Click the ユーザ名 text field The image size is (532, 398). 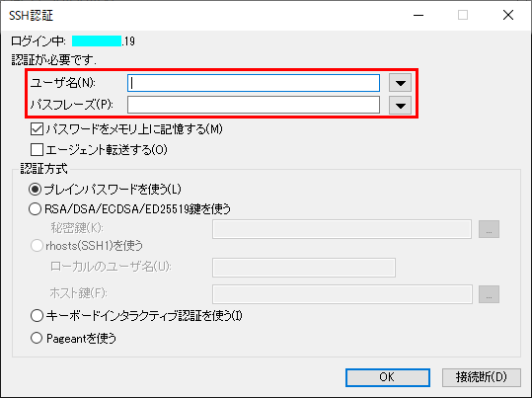click(x=254, y=83)
